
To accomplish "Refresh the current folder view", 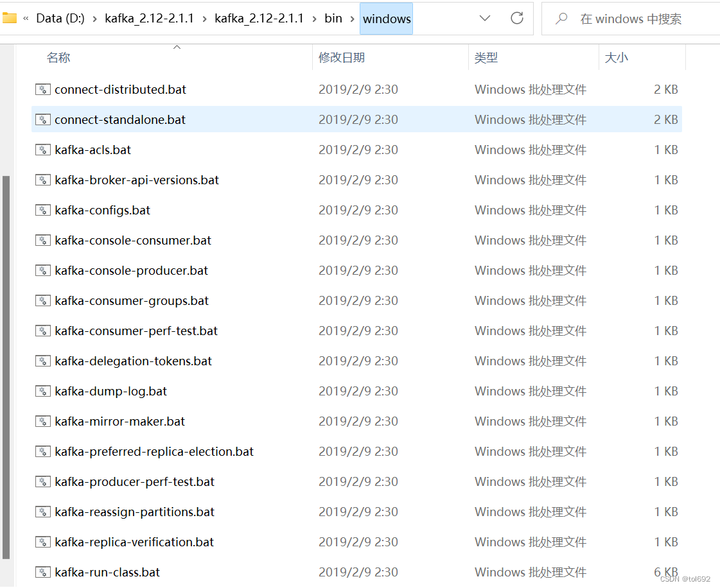I will click(x=517, y=19).
